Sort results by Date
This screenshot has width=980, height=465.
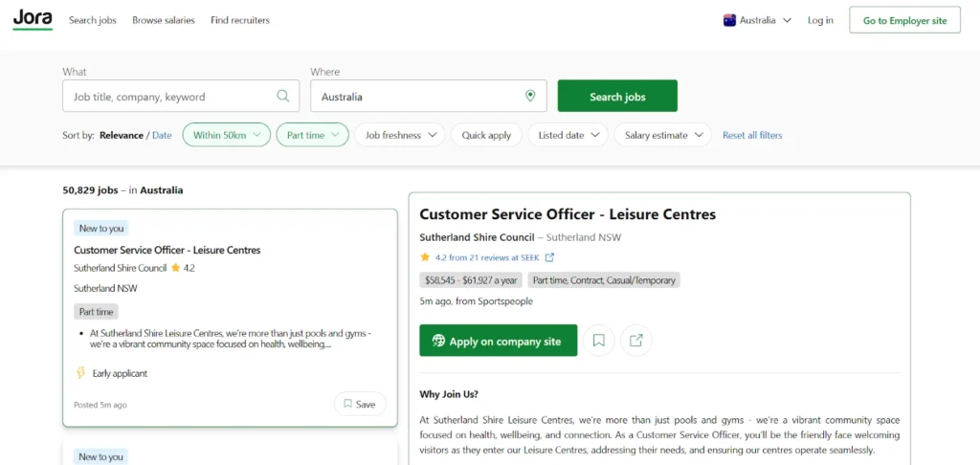162,135
